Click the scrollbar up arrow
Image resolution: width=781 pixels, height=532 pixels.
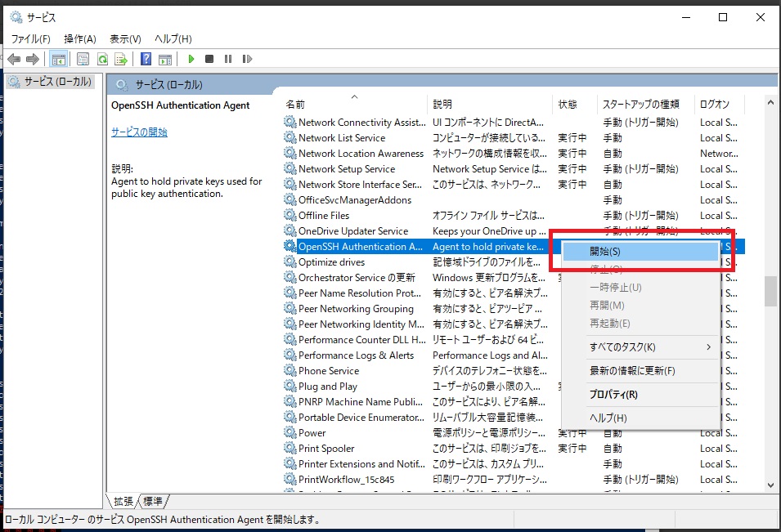point(770,102)
